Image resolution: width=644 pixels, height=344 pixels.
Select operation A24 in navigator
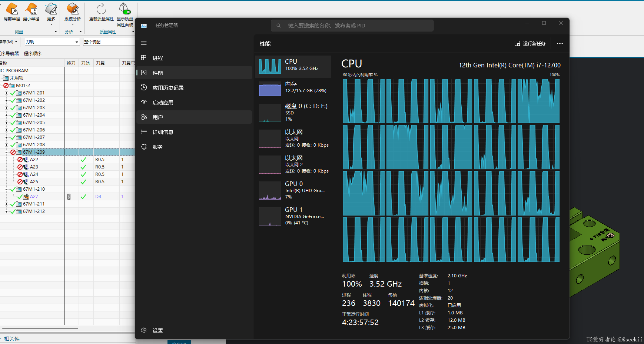(34, 174)
